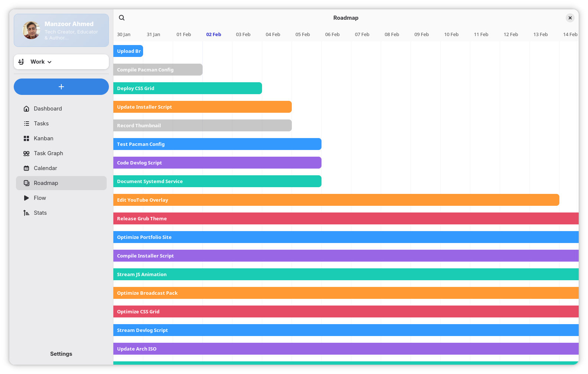Open the Stream JS Animation bar
588x374 pixels.
click(x=346, y=274)
